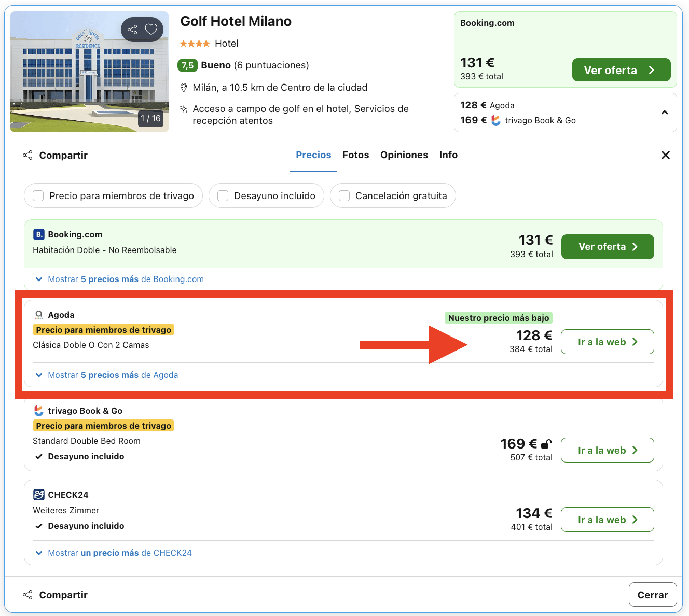The width and height of the screenshot is (689, 616).
Task: Open the Fotos tab
Action: (x=356, y=155)
